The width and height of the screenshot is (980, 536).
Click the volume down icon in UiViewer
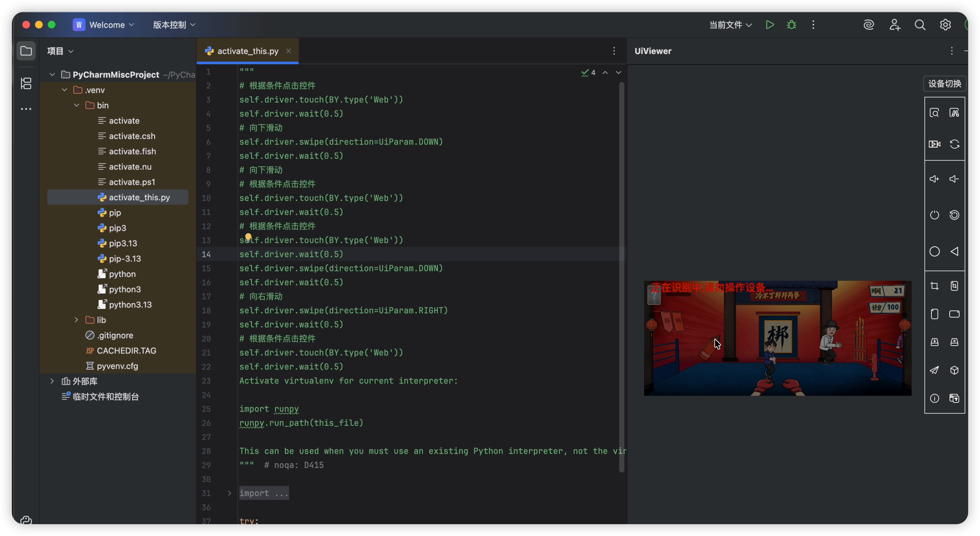tap(954, 179)
